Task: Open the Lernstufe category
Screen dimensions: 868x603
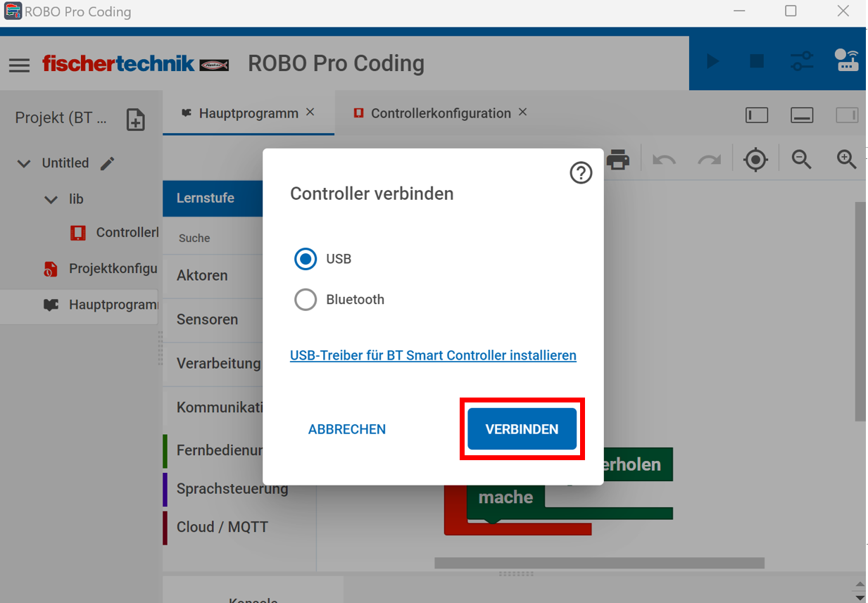Action: (x=213, y=198)
